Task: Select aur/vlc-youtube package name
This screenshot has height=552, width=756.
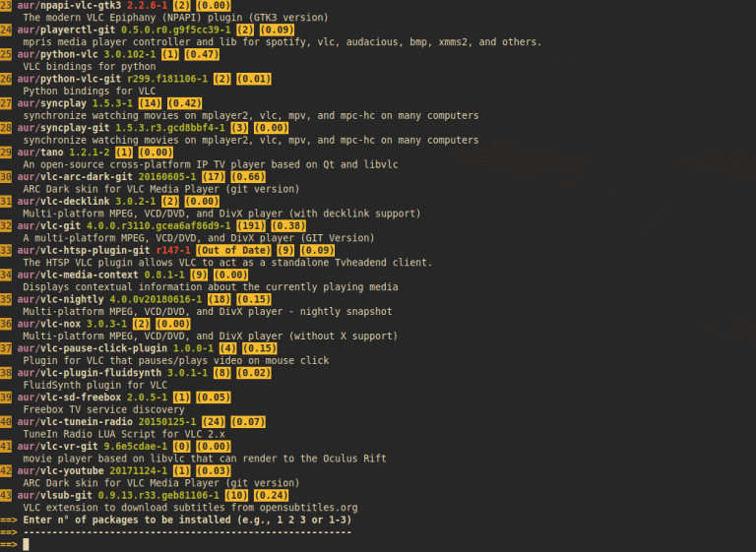Action: [60, 471]
